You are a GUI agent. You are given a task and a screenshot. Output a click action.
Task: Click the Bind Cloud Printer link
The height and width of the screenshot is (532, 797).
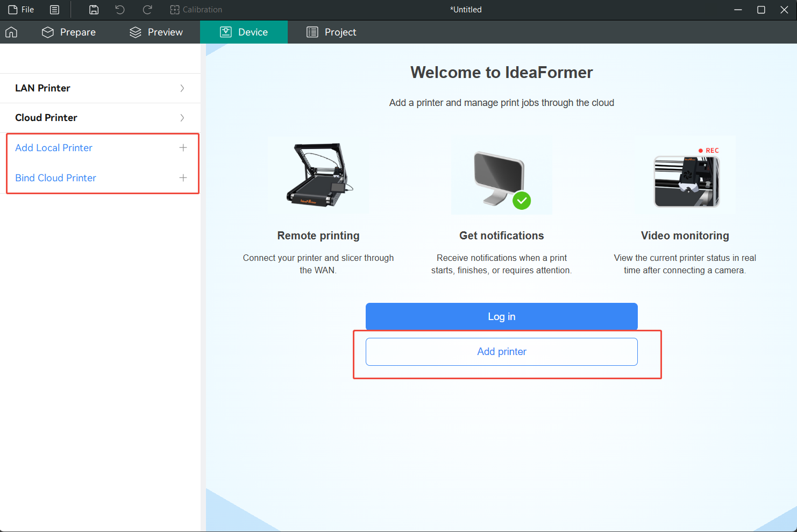pos(55,178)
